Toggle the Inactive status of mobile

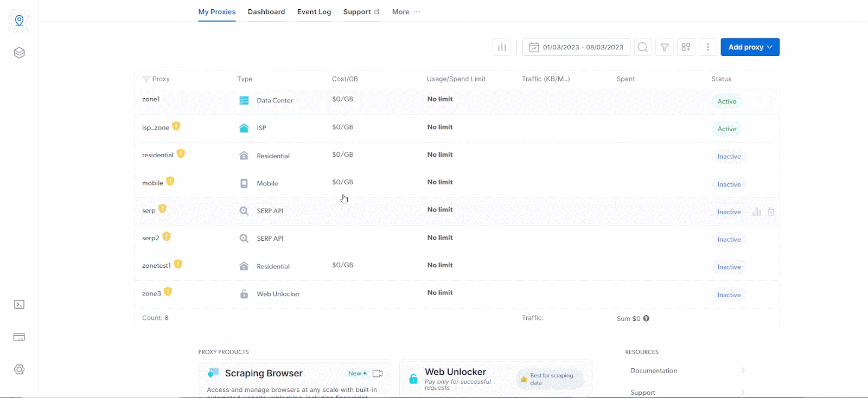(729, 184)
